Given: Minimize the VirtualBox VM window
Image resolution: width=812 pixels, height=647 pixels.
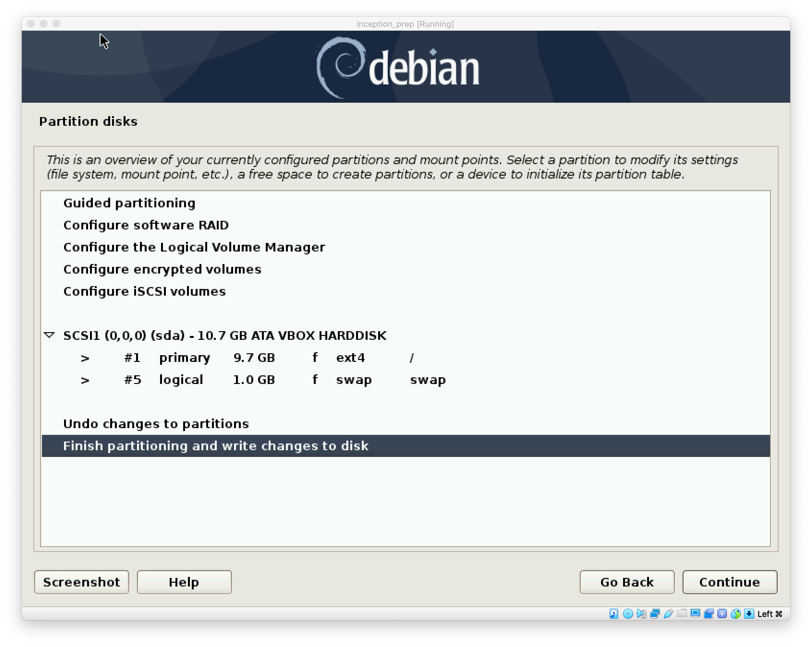Looking at the screenshot, I should (x=44, y=24).
